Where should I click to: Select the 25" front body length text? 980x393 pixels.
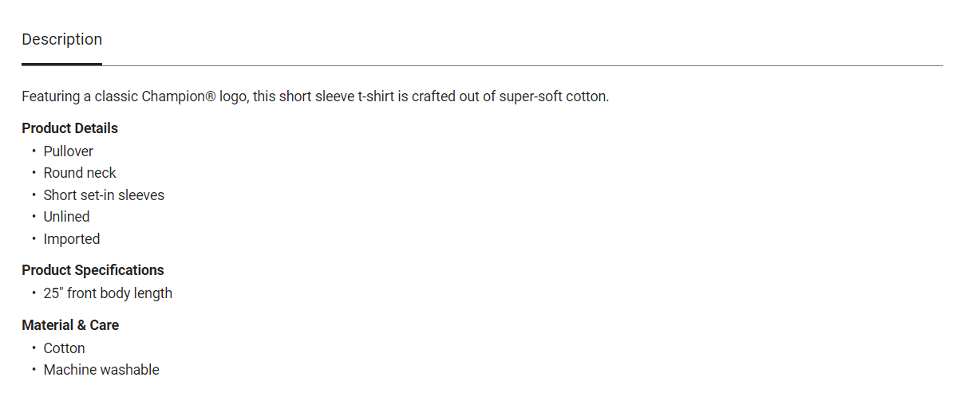point(108,293)
